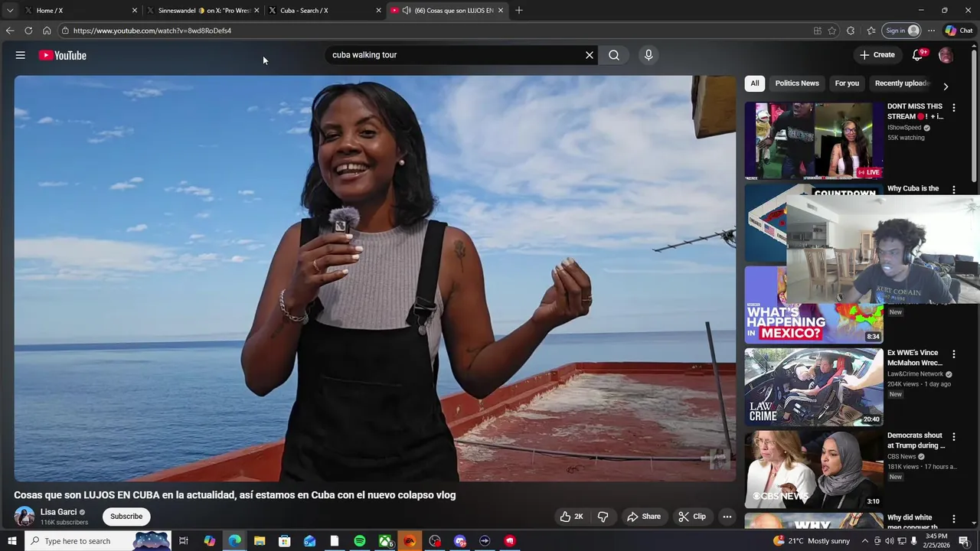Open options for Democrats shout at Trump video
Image resolution: width=980 pixels, height=551 pixels.
[x=953, y=437]
